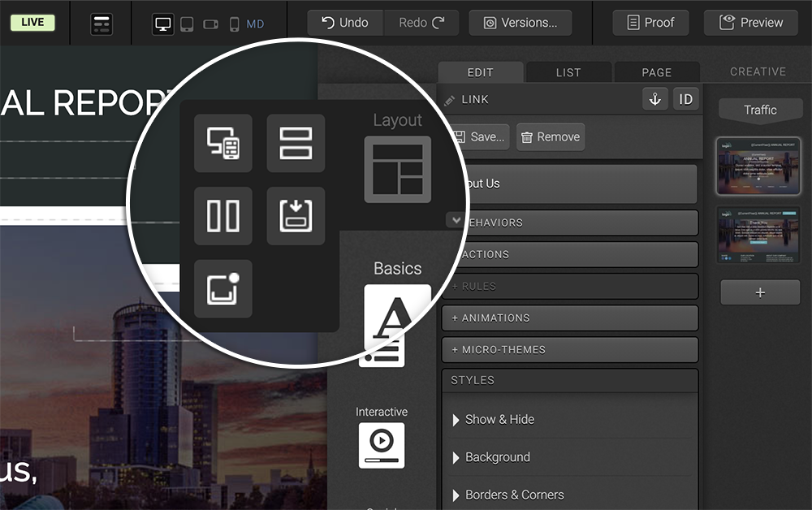Switch to desktop device view
Viewport: 812px width, 510px height.
point(162,24)
